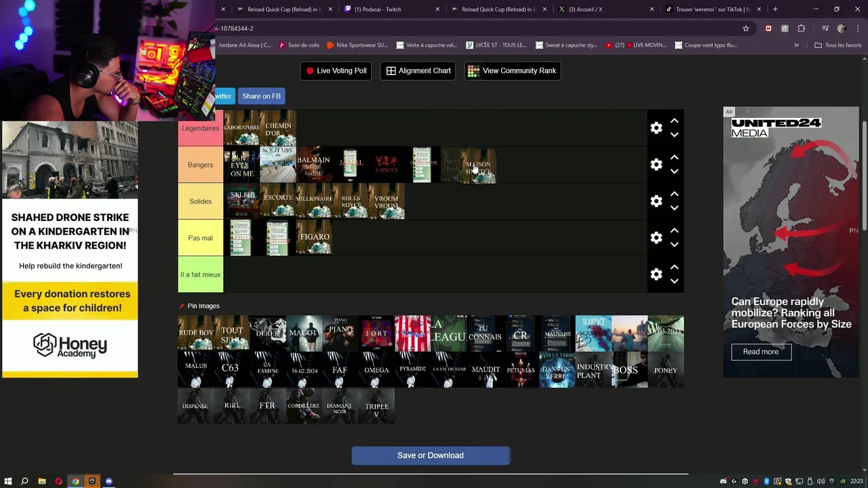Open Suivi de colis bookmark
The width and height of the screenshot is (868, 488).
point(298,45)
